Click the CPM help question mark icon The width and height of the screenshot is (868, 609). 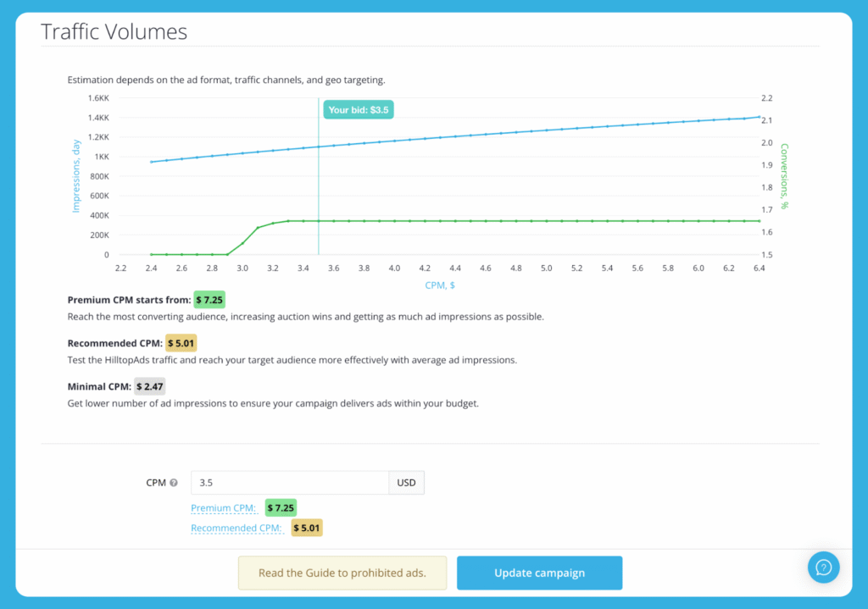coord(174,483)
